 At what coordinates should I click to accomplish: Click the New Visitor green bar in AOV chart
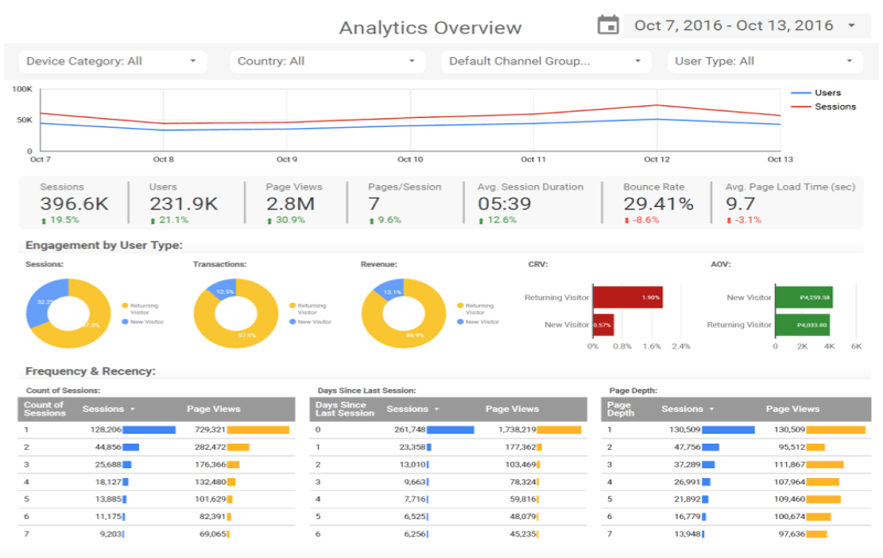point(804,297)
